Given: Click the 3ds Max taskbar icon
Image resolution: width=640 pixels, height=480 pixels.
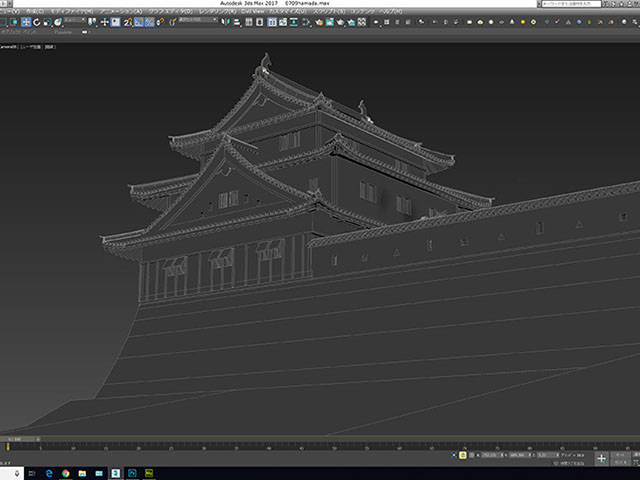Looking at the screenshot, I should pos(116,472).
